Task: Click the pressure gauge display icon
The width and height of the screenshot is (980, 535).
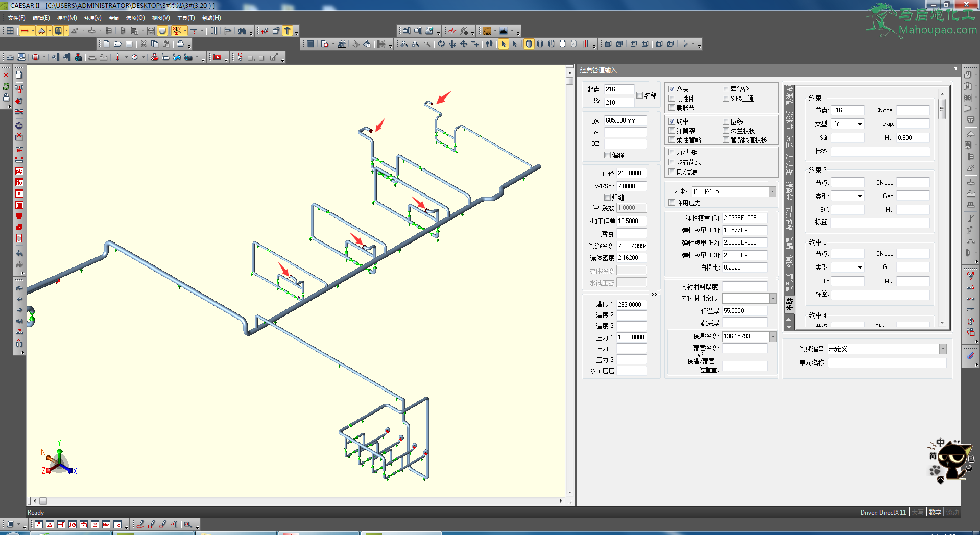Action: click(x=134, y=58)
